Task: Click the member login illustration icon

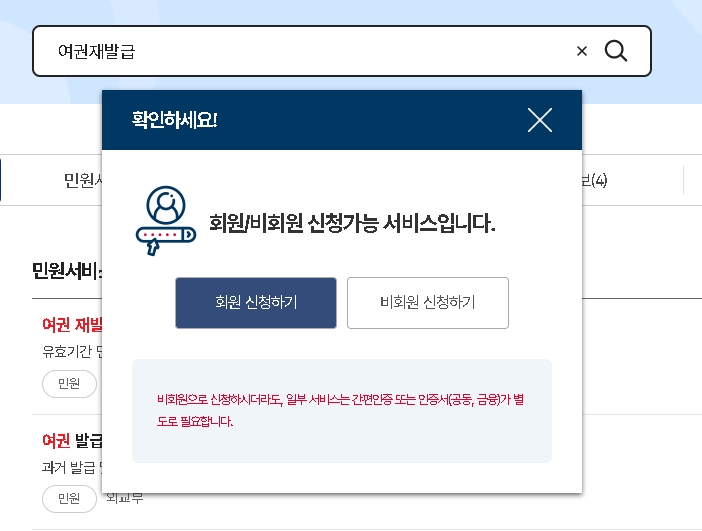Action: [166, 221]
